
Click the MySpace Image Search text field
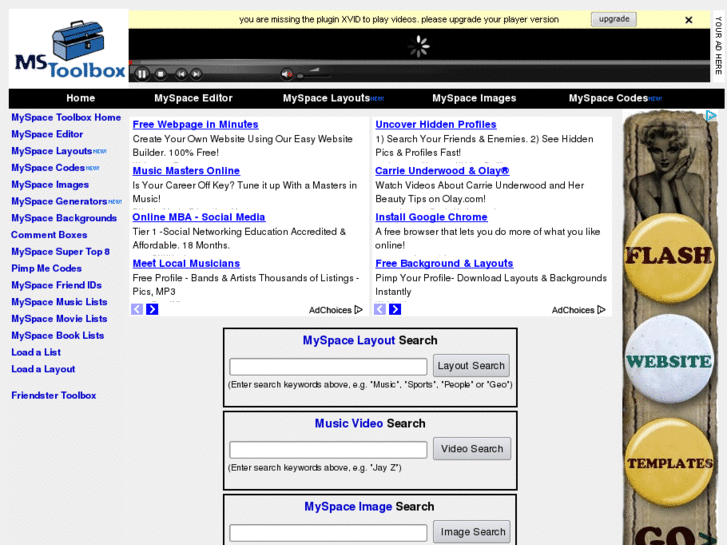coord(328,532)
